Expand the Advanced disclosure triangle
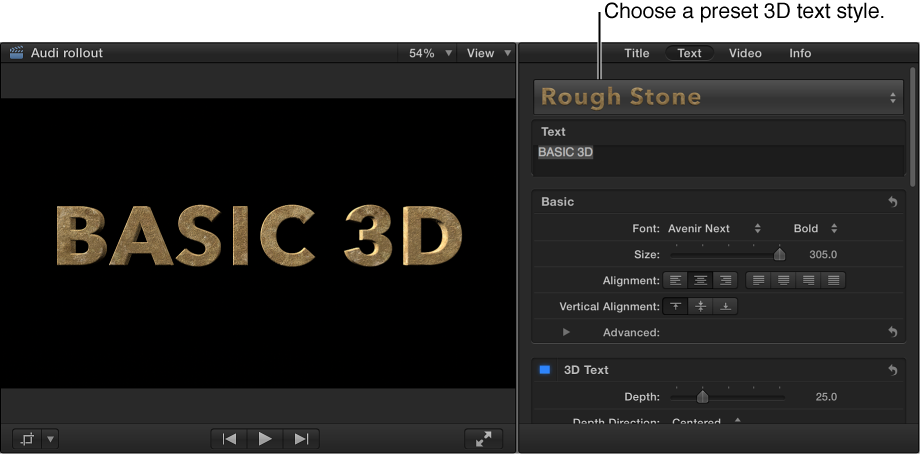 pyautogui.click(x=566, y=332)
